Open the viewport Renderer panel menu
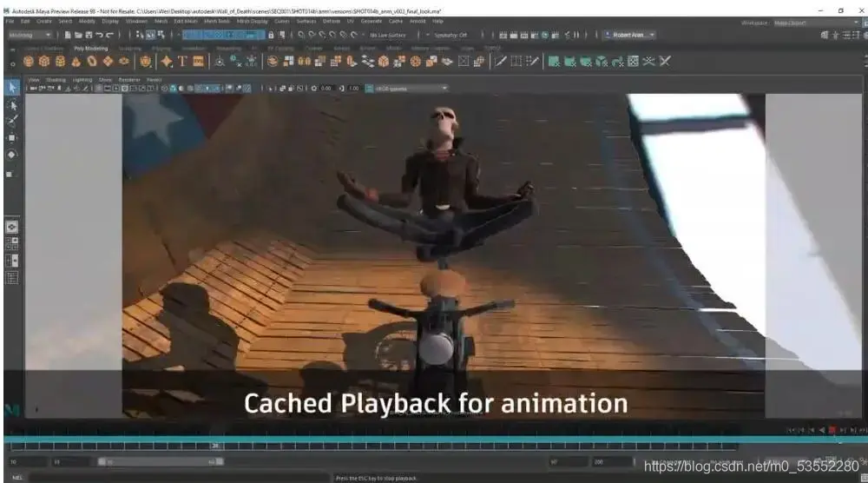The image size is (868, 483). click(129, 80)
